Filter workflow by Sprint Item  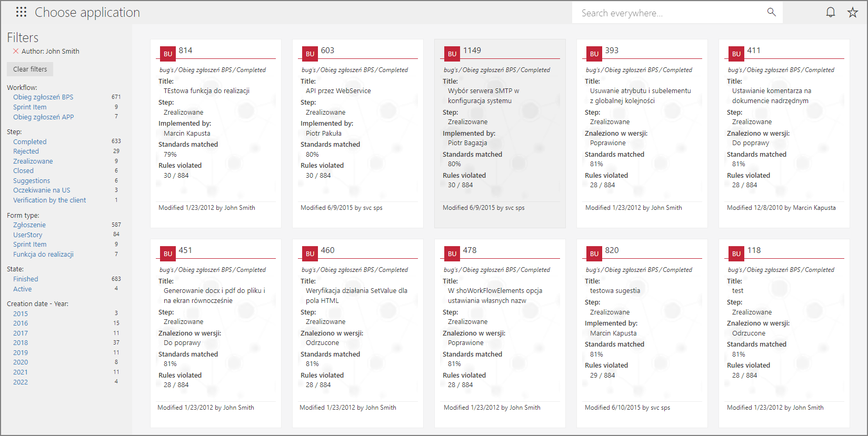29,107
